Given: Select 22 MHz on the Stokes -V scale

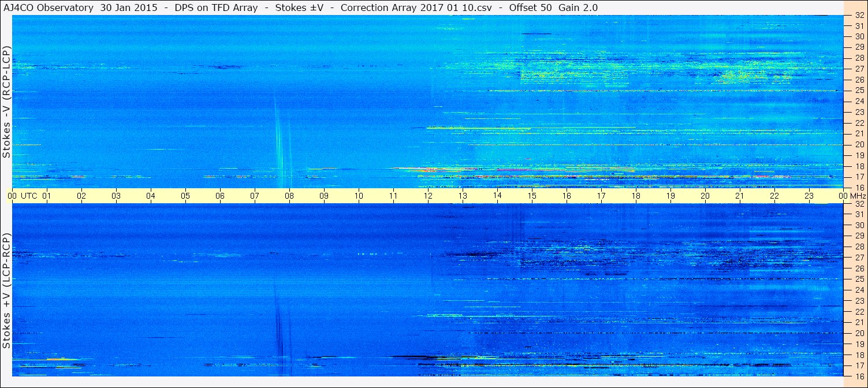Looking at the screenshot, I should (x=859, y=123).
